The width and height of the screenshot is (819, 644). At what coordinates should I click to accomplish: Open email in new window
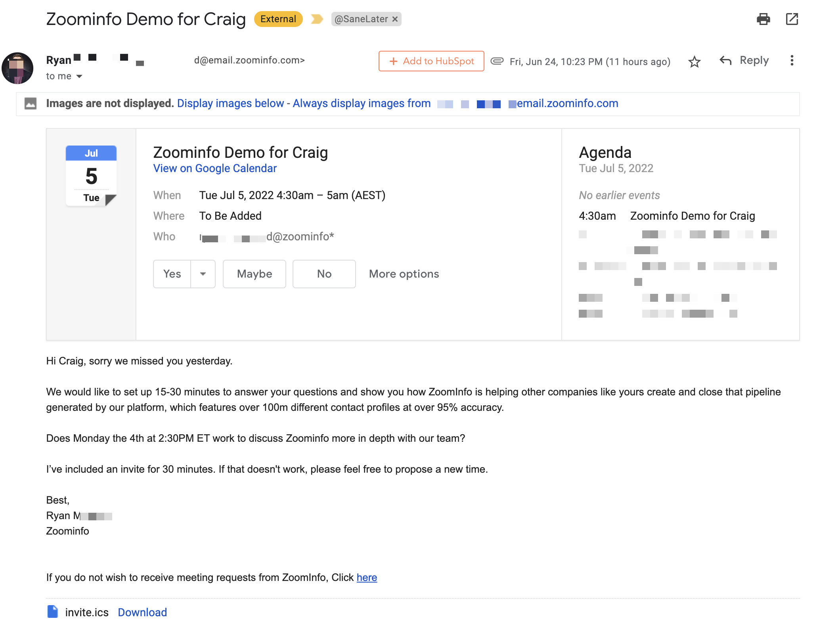pyautogui.click(x=792, y=19)
